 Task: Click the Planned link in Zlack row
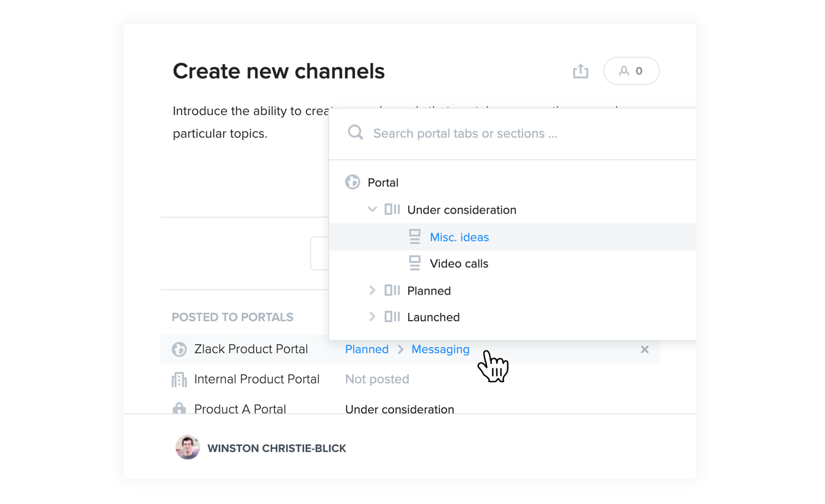(367, 349)
